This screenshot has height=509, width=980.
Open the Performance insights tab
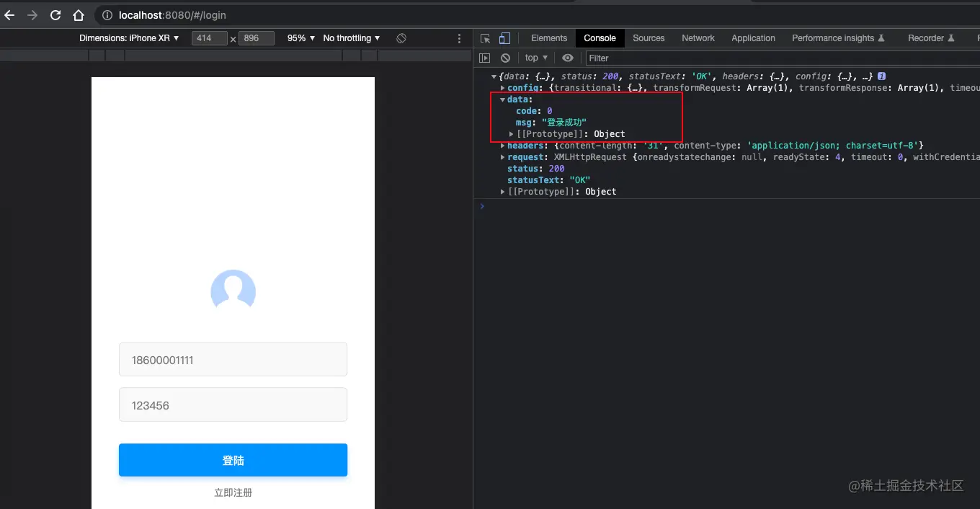coord(838,38)
